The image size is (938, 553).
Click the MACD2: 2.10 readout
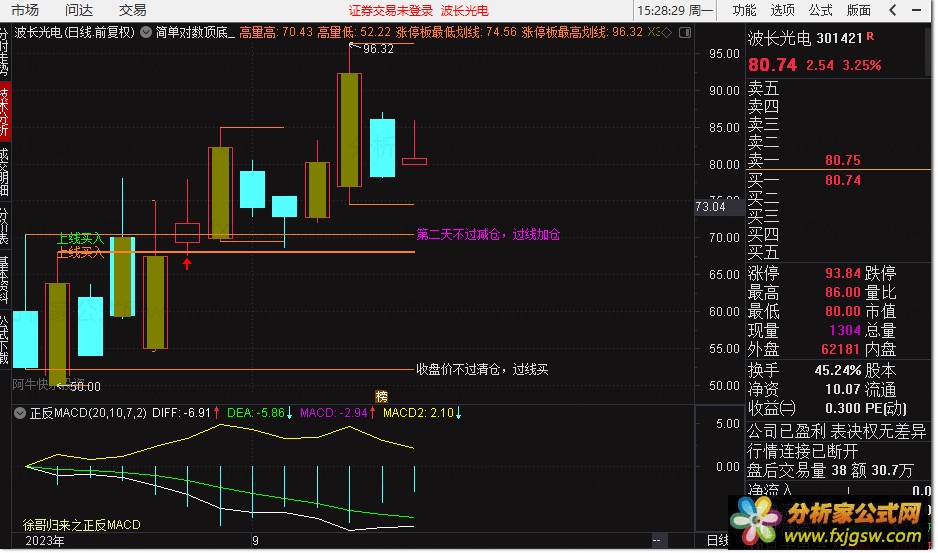click(418, 413)
